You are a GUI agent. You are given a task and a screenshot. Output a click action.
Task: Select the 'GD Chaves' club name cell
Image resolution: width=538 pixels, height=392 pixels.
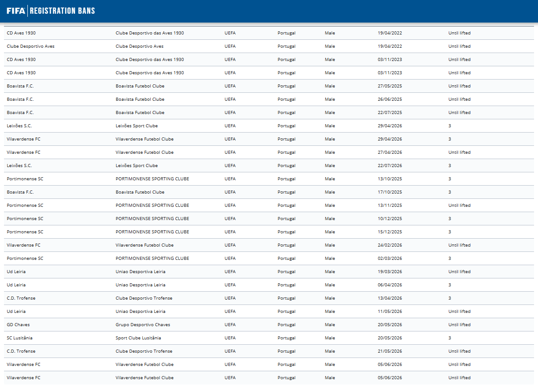pos(19,325)
